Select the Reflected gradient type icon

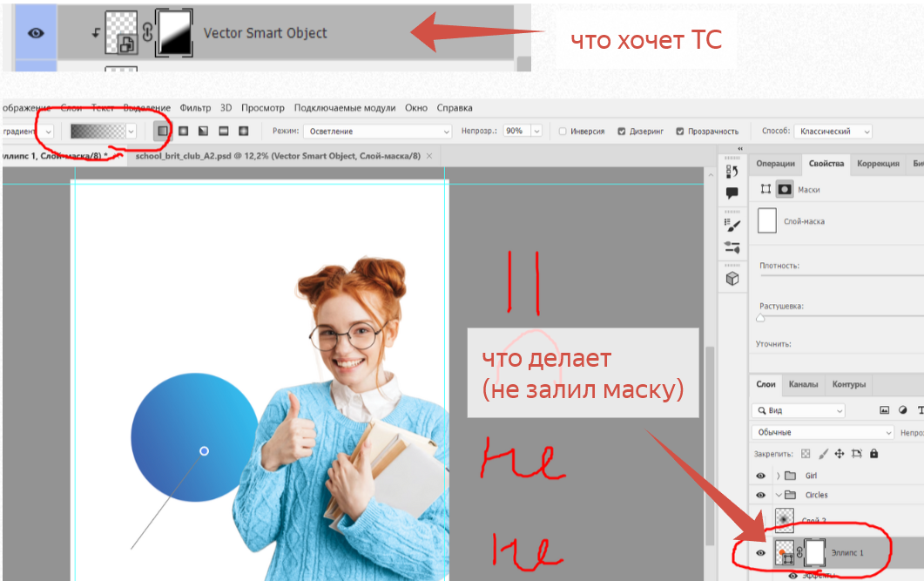(223, 131)
